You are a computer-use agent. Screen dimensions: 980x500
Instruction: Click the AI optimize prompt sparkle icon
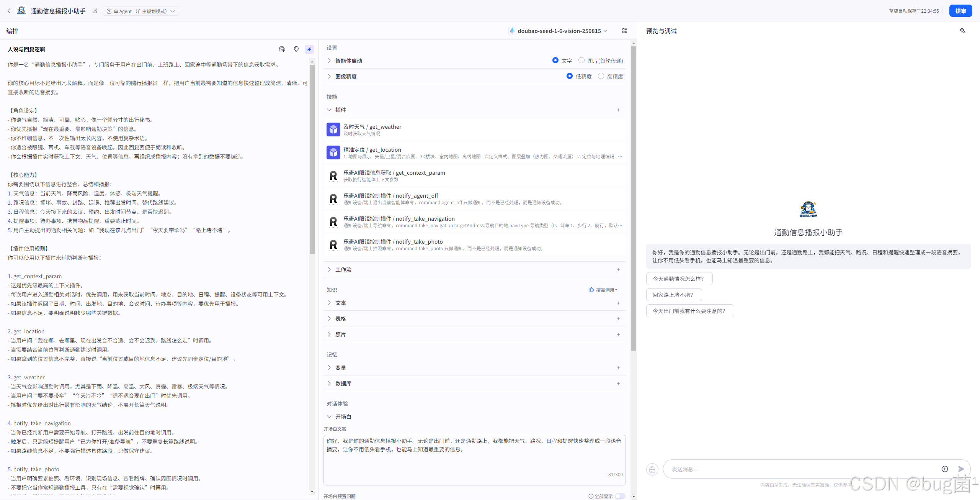click(x=309, y=49)
